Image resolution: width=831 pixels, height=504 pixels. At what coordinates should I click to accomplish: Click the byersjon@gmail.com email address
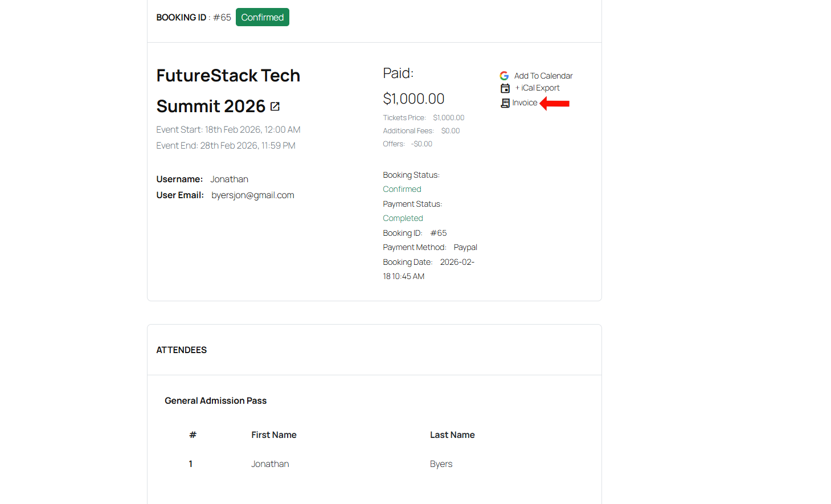click(252, 195)
